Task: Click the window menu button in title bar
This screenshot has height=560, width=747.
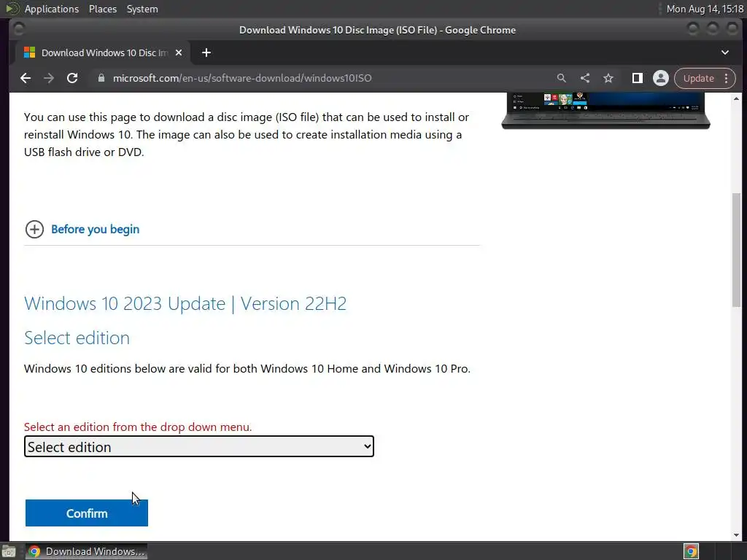Action: [18, 30]
